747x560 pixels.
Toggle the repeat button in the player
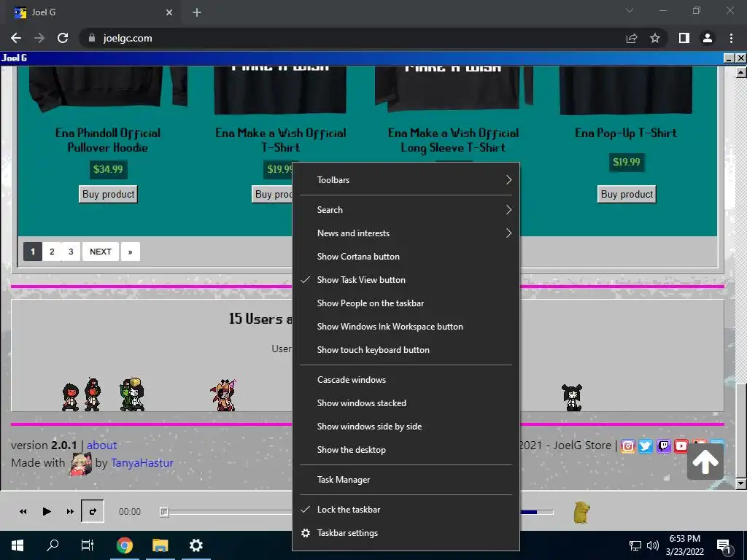93,511
